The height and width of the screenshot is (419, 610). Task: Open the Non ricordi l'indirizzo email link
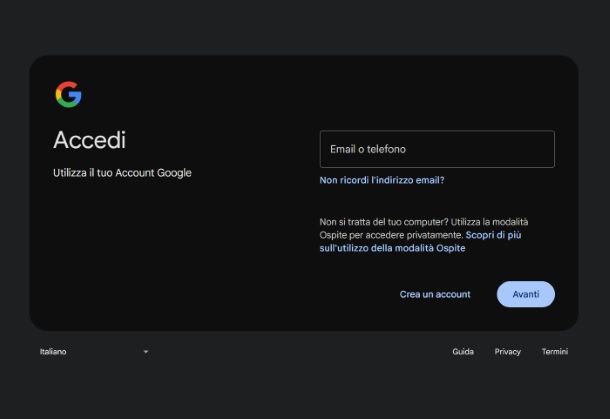pos(381,181)
